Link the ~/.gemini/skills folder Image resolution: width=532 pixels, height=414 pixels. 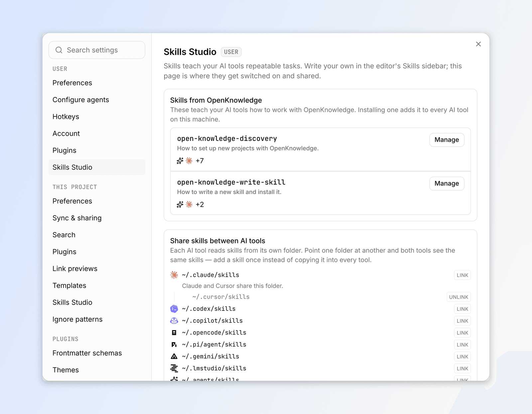pos(462,357)
